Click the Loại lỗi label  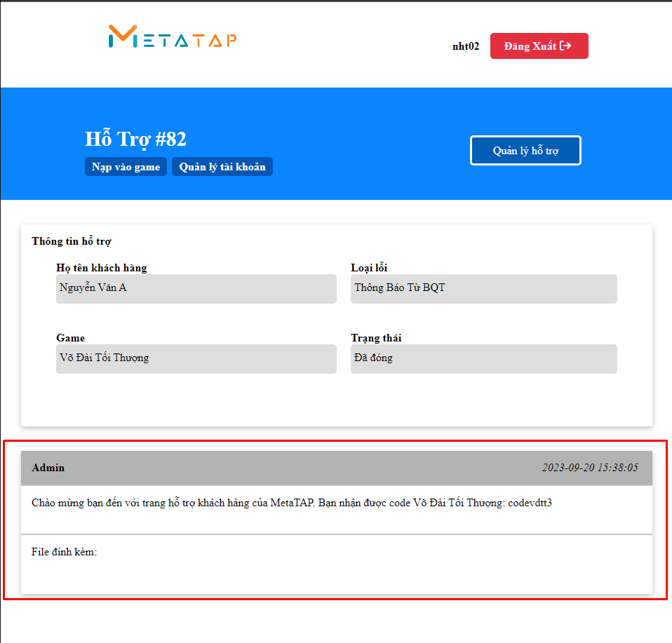tap(369, 268)
